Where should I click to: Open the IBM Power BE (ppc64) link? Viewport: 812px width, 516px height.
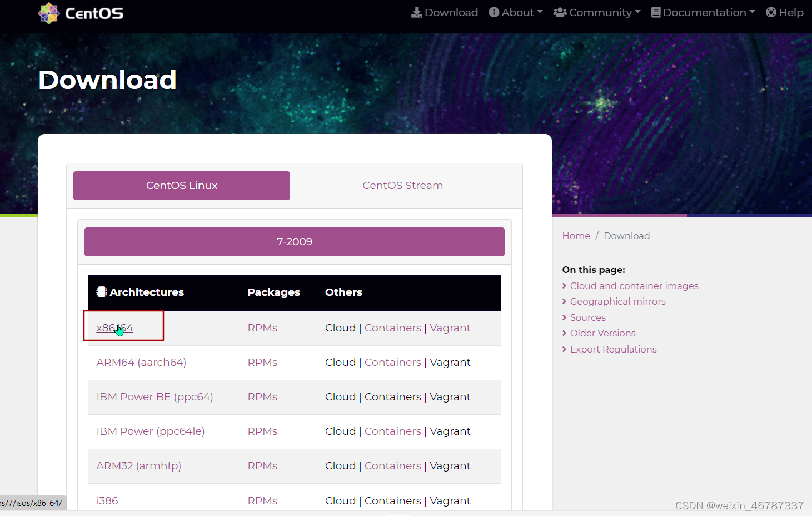pos(155,397)
